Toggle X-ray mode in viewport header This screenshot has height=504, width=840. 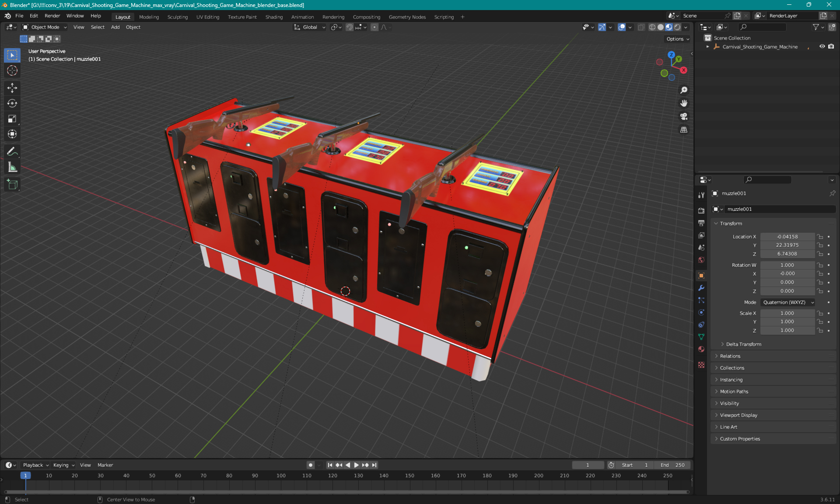click(641, 27)
